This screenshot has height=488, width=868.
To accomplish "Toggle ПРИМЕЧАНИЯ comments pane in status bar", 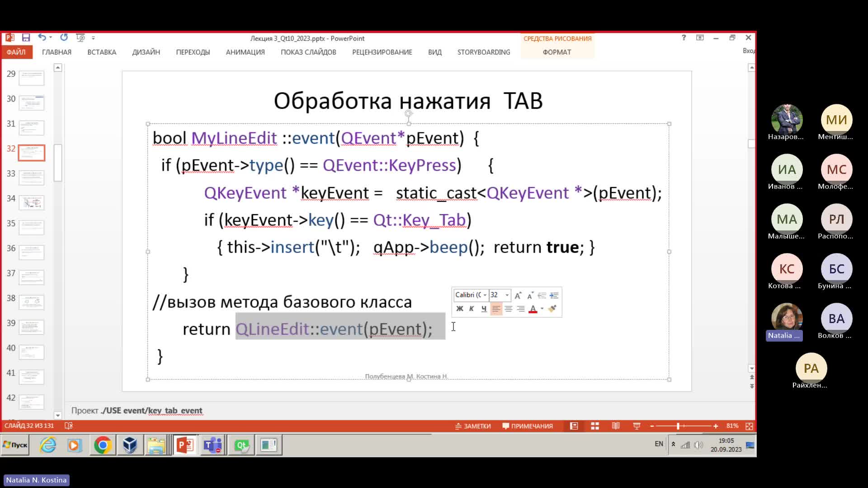I will click(528, 426).
